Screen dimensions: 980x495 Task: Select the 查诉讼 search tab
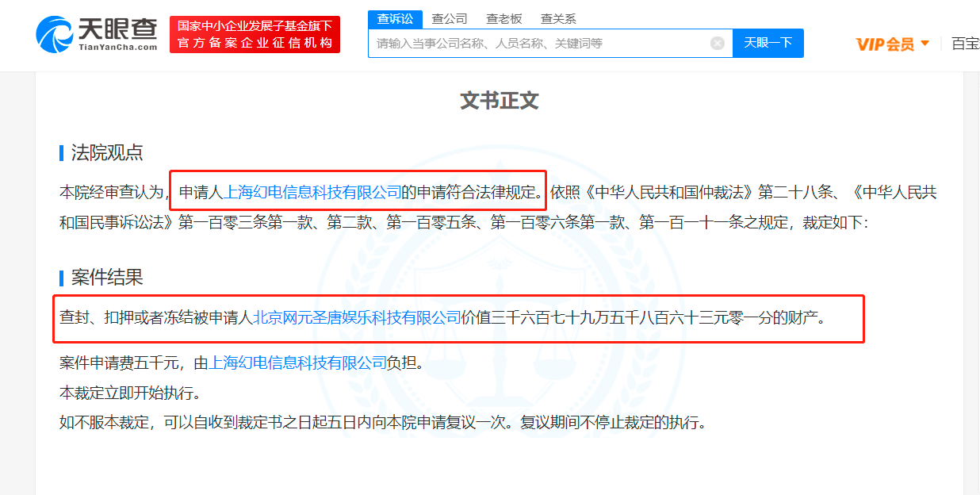pos(395,18)
